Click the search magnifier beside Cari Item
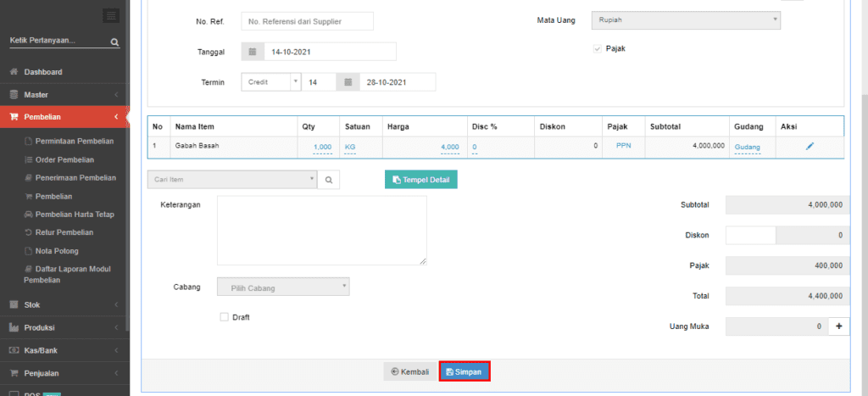 328,180
